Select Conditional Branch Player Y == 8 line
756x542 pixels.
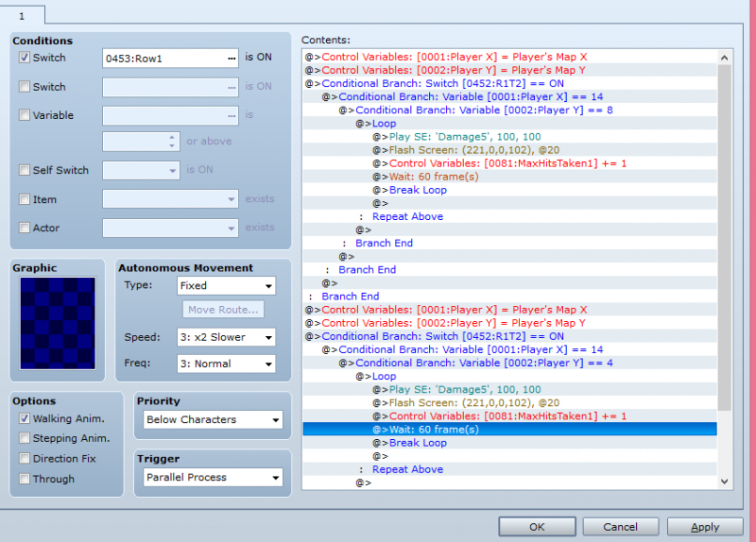510,110
